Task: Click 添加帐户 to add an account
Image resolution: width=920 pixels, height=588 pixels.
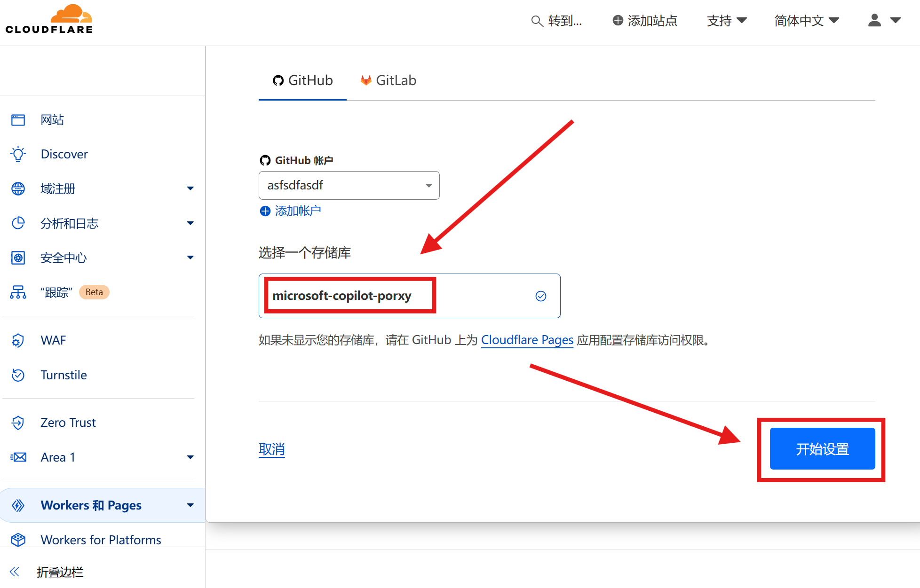Action: (291, 211)
